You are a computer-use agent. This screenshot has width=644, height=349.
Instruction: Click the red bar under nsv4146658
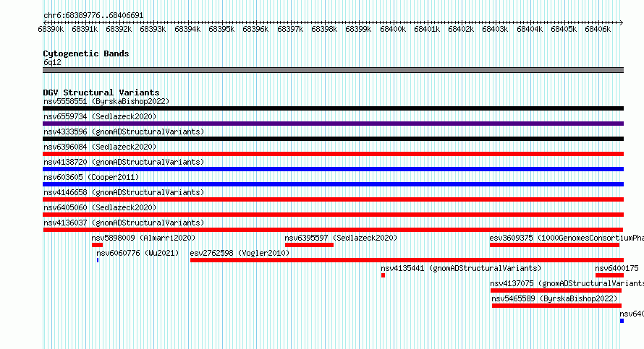point(333,199)
